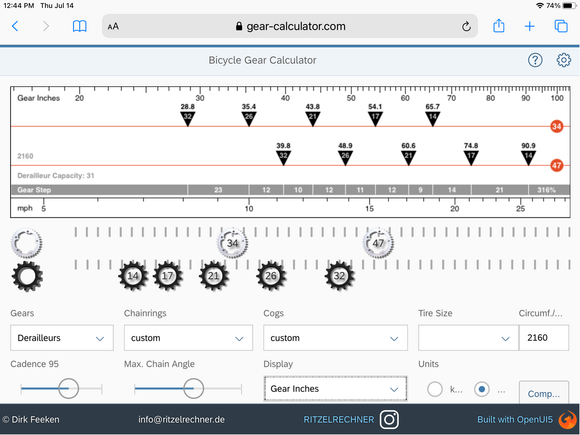580x435 pixels.
Task: Click the circumference field showing 2160
Action: (x=544, y=338)
